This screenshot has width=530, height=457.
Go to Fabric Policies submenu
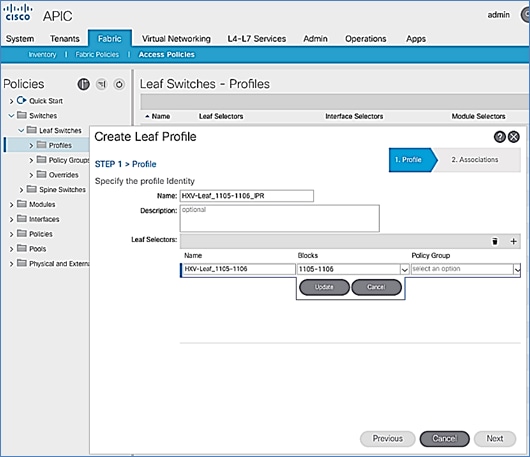point(97,54)
